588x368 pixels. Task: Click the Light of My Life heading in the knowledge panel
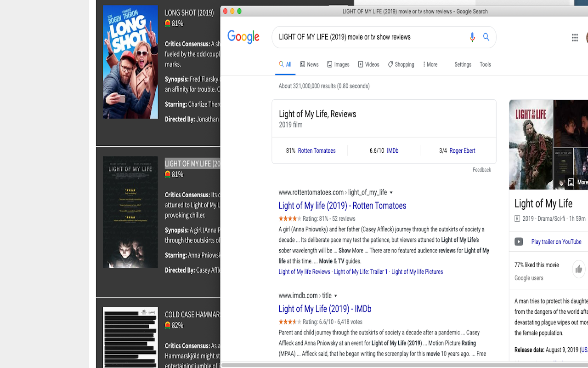tap(543, 203)
